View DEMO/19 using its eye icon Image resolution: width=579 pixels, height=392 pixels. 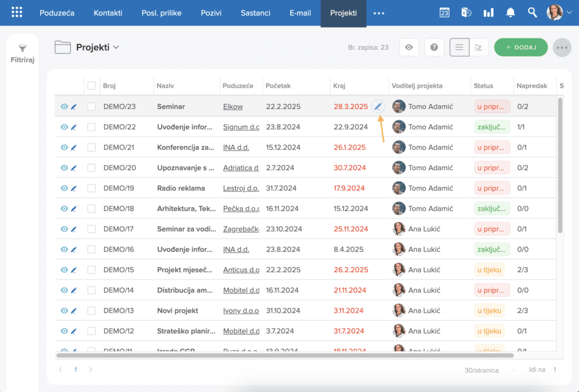coord(64,188)
